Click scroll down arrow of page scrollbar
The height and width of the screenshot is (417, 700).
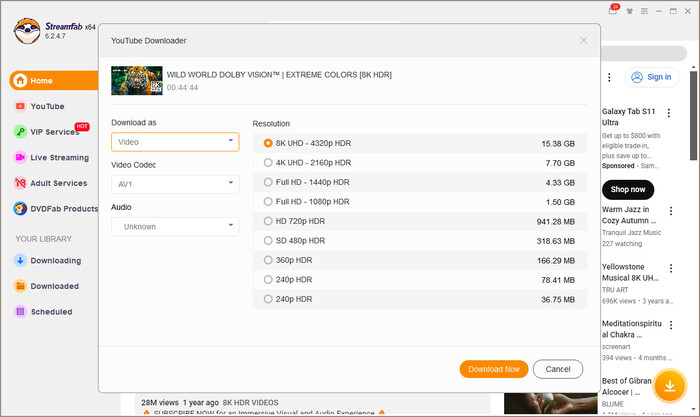693,409
